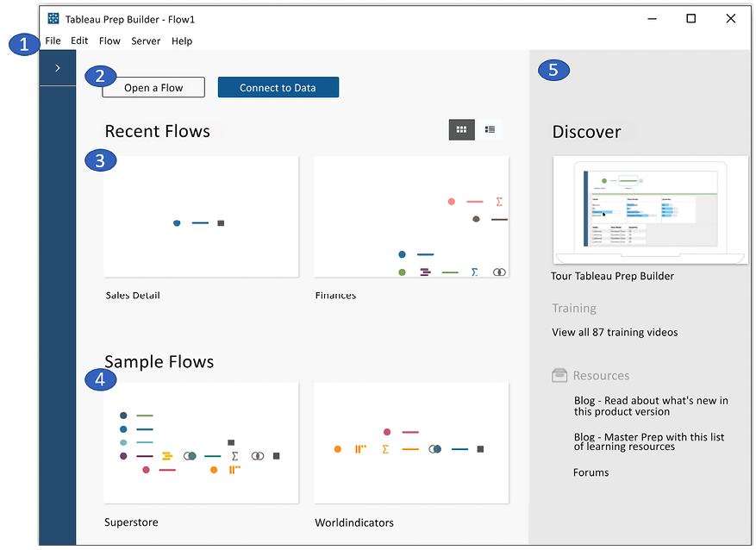The height and width of the screenshot is (550, 756).
Task: Click the Resources box icon
Action: 559,375
